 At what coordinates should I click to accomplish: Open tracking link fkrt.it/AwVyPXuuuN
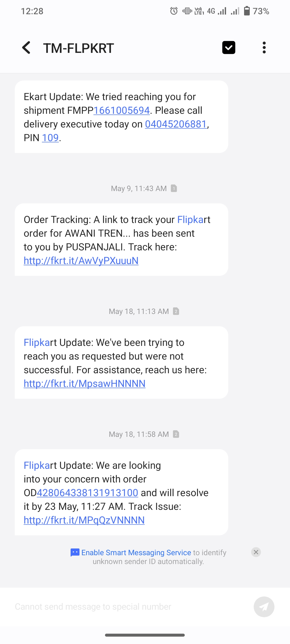(81, 261)
